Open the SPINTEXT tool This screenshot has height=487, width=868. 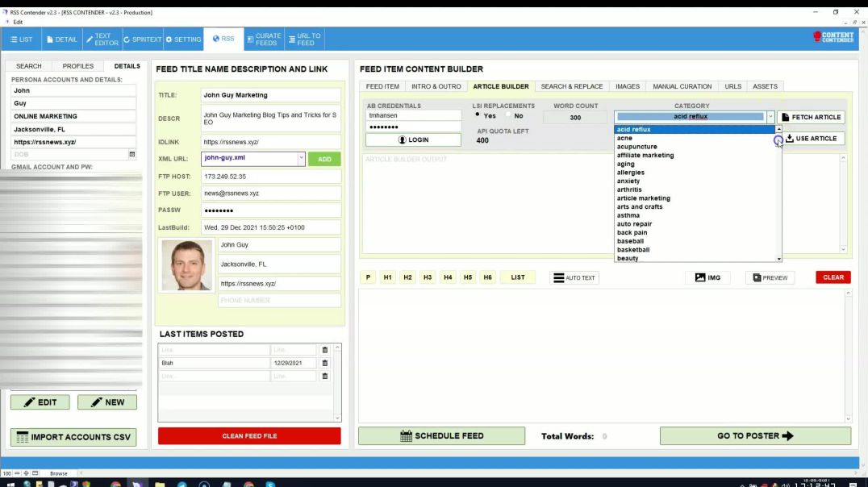[142, 40]
